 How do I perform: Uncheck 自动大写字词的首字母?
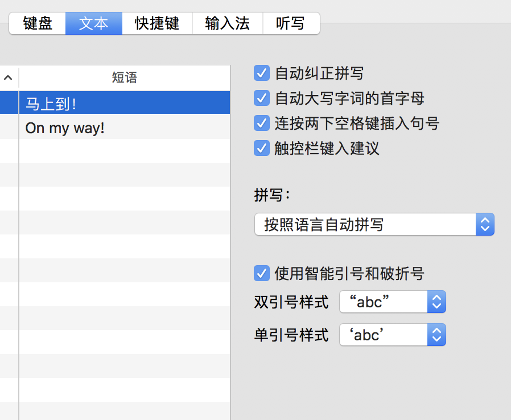[262, 98]
